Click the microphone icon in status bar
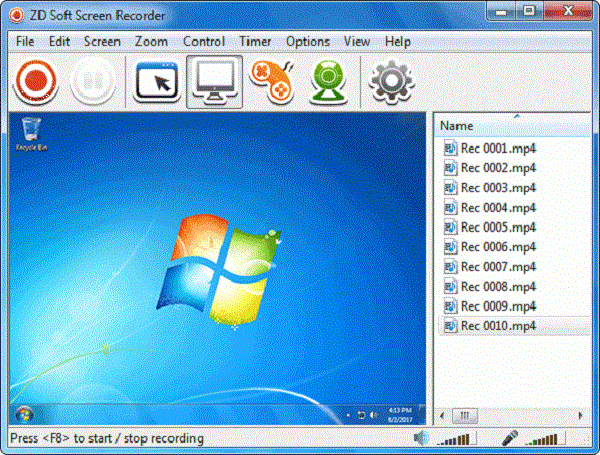The width and height of the screenshot is (600, 455). pos(510,438)
